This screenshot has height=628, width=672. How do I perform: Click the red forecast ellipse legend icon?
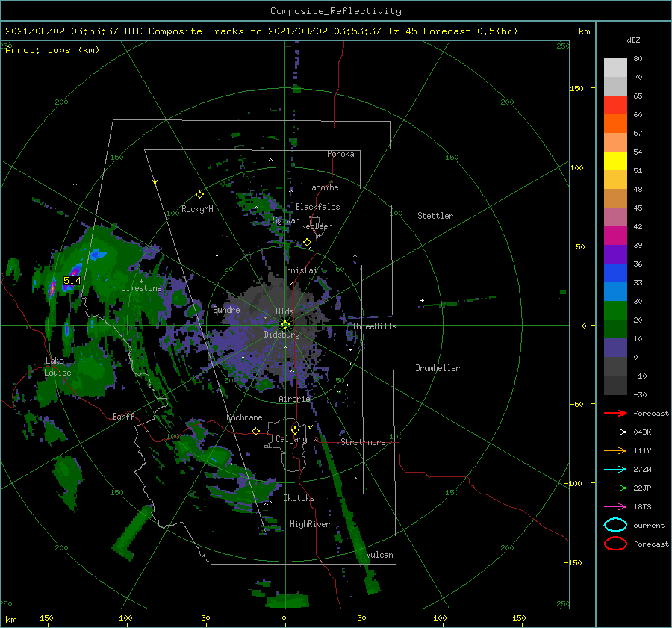(x=615, y=544)
